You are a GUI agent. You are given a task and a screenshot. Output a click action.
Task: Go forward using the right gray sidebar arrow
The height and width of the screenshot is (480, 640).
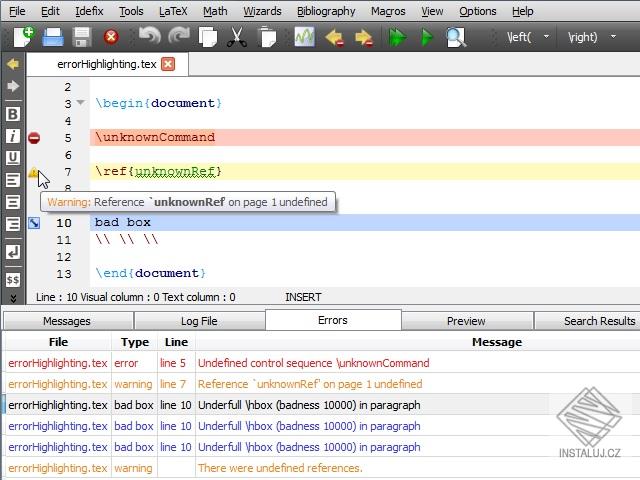click(x=13, y=86)
